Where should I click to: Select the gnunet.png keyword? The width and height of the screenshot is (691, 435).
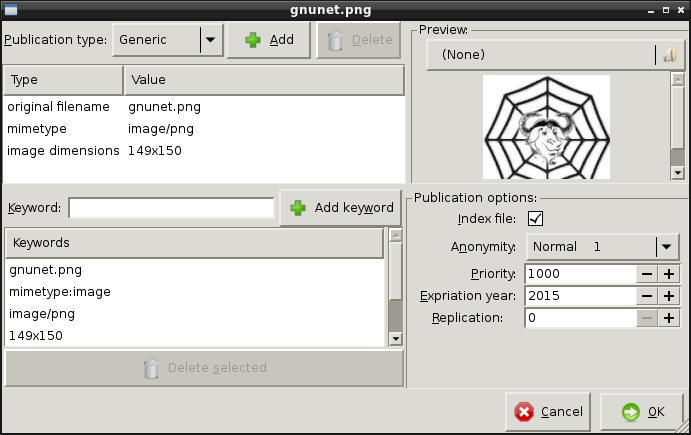click(x=195, y=270)
